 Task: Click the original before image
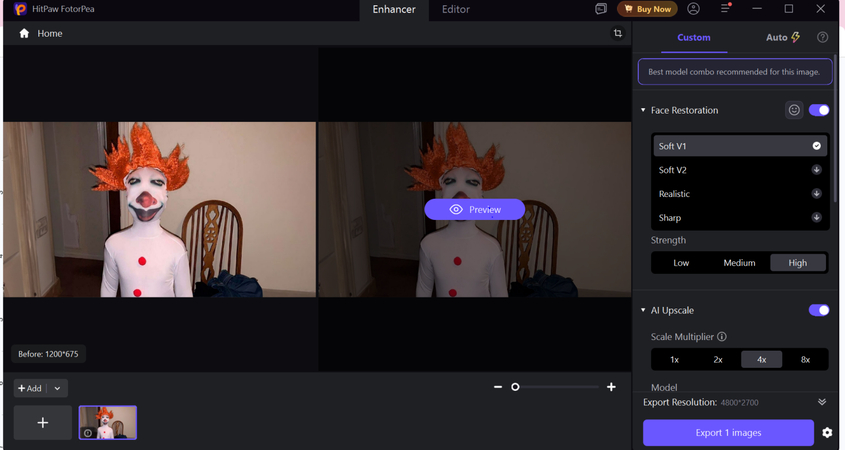click(x=160, y=209)
